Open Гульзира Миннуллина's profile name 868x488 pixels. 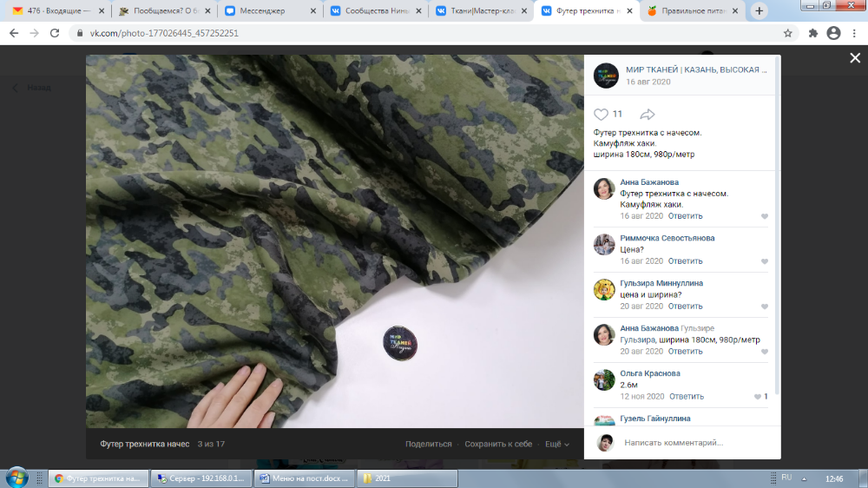[661, 283]
